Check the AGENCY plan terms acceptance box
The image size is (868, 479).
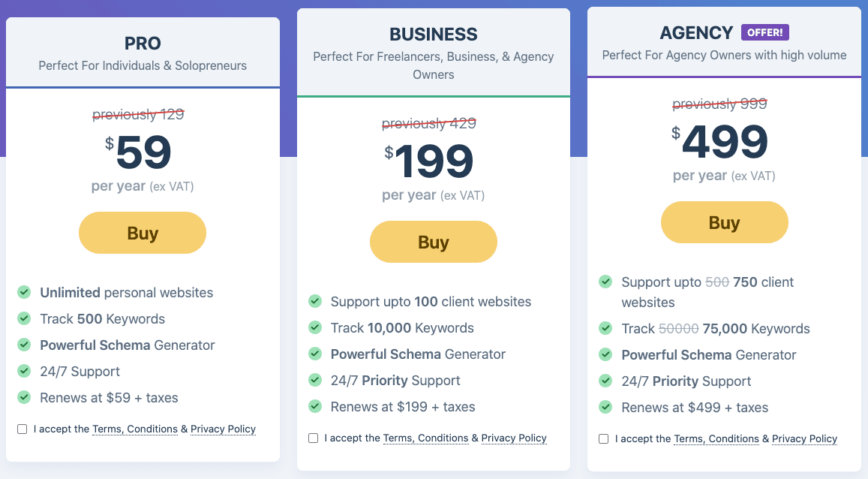pyautogui.click(x=604, y=439)
